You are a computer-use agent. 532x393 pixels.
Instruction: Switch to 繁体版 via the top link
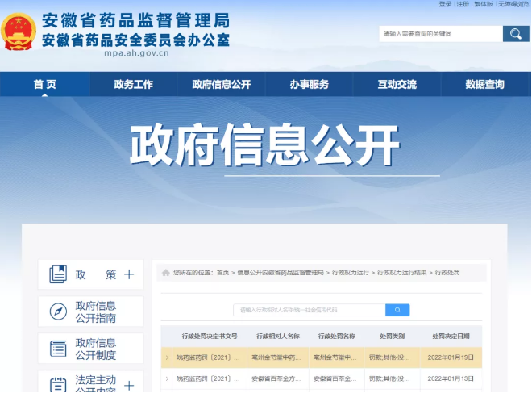(x=483, y=4)
